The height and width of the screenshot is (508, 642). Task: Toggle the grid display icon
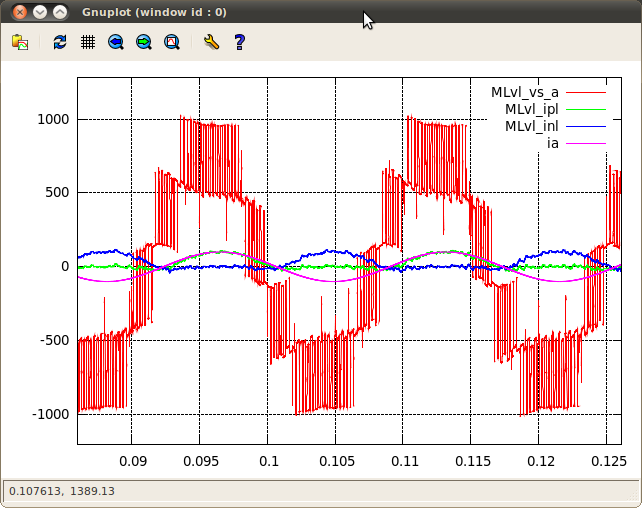tap(88, 42)
